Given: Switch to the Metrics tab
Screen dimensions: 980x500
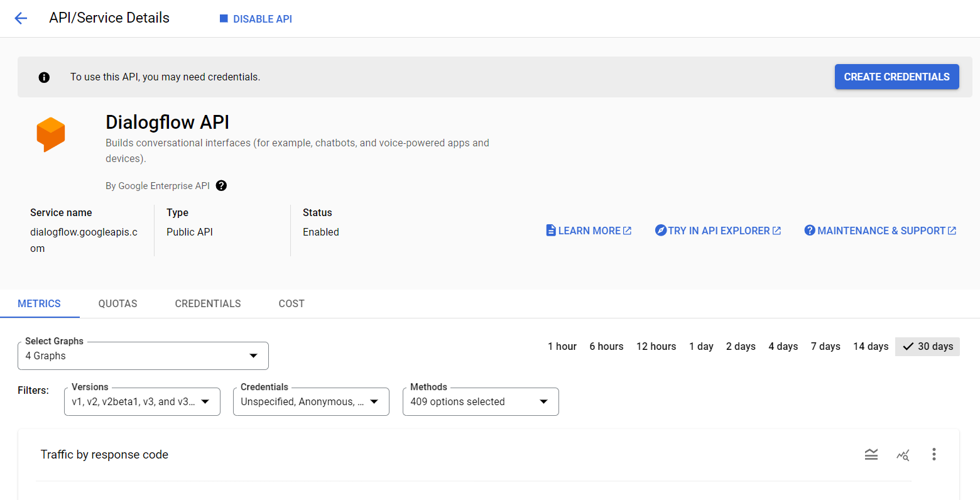Looking at the screenshot, I should tap(40, 303).
